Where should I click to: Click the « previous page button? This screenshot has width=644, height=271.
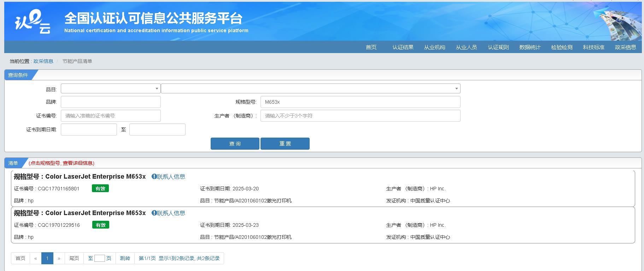36,258
